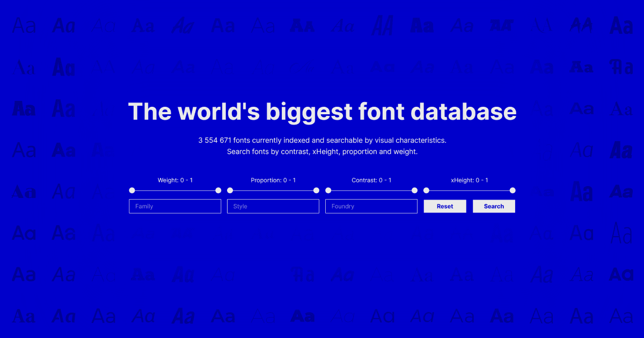This screenshot has height=338, width=644.
Task: Select the Proportion slider maximum handle
Action: coord(317,190)
